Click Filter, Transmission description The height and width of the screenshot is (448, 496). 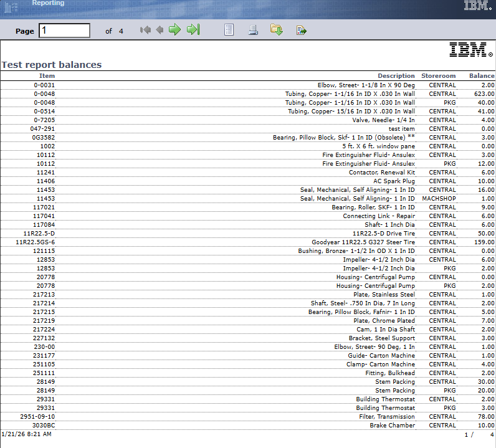tap(387, 417)
